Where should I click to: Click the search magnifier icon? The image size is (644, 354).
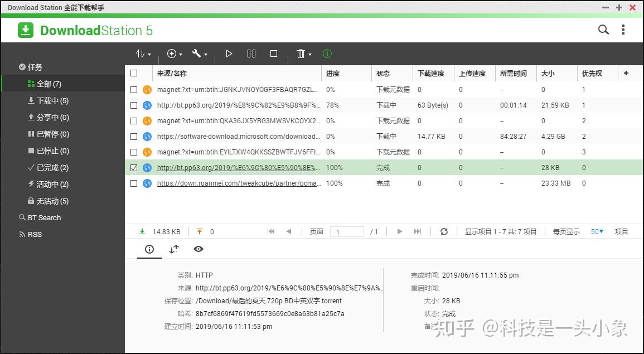[603, 29]
